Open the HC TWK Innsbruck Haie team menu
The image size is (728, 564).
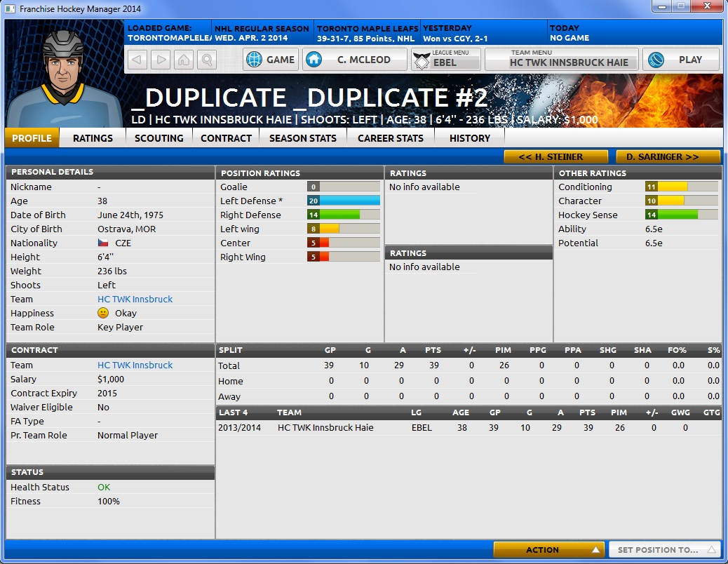tap(562, 60)
